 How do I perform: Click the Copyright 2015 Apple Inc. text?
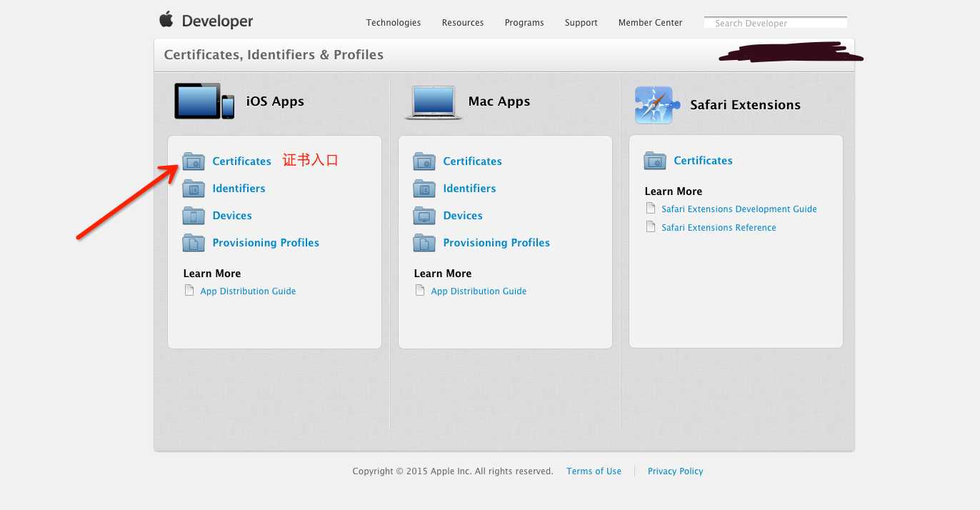point(453,471)
